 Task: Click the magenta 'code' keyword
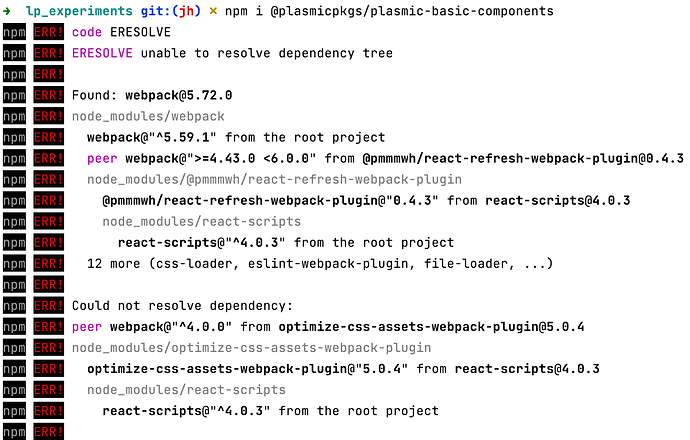pyautogui.click(x=87, y=32)
